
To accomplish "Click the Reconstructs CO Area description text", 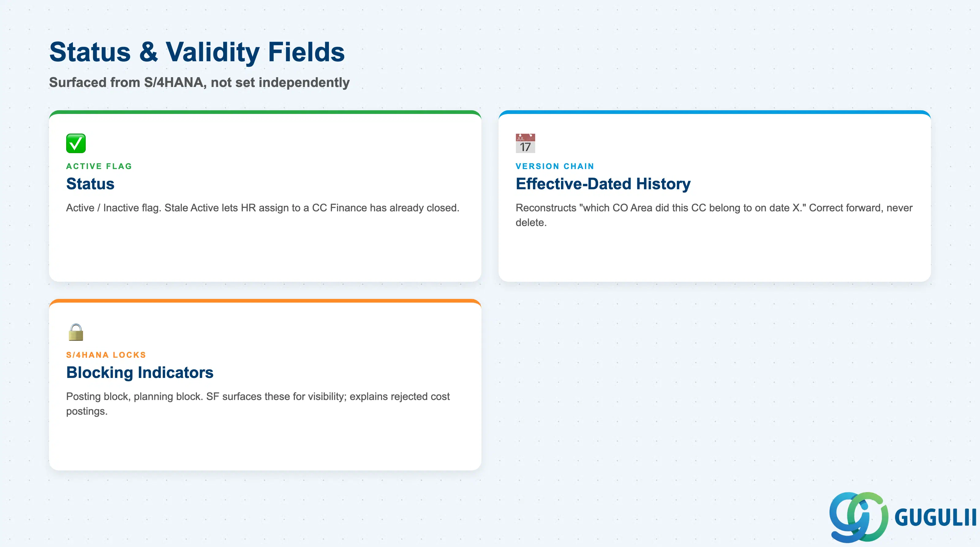I will (714, 215).
